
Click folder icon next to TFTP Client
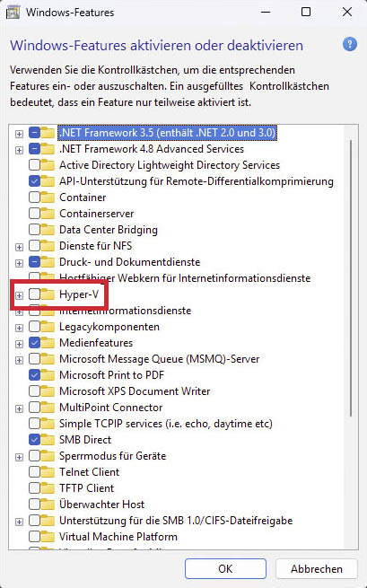tap(48, 487)
